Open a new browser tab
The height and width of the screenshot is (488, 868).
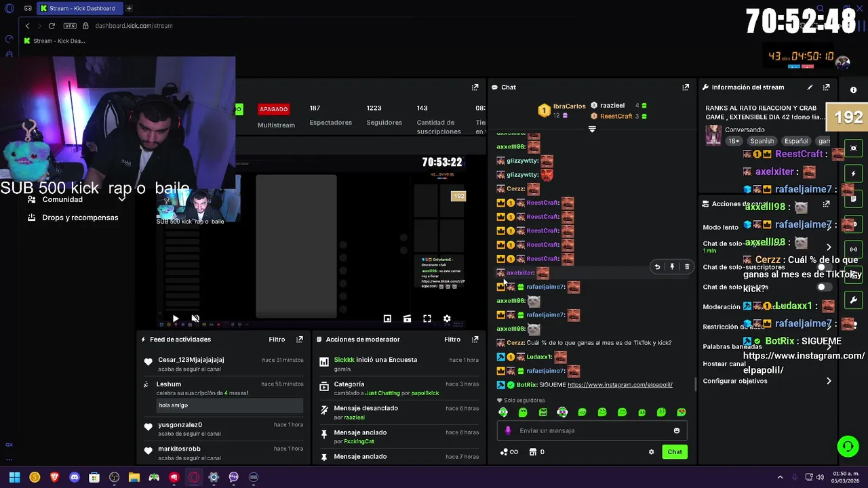[x=129, y=8]
